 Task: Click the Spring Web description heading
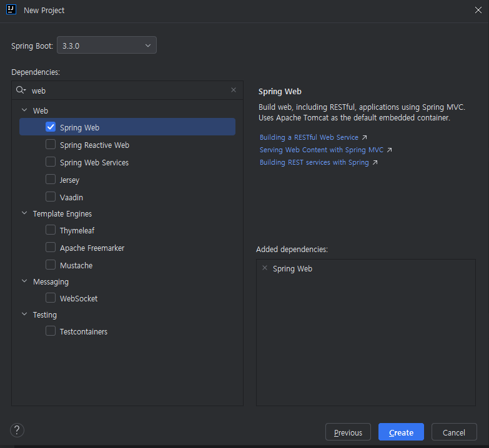280,92
